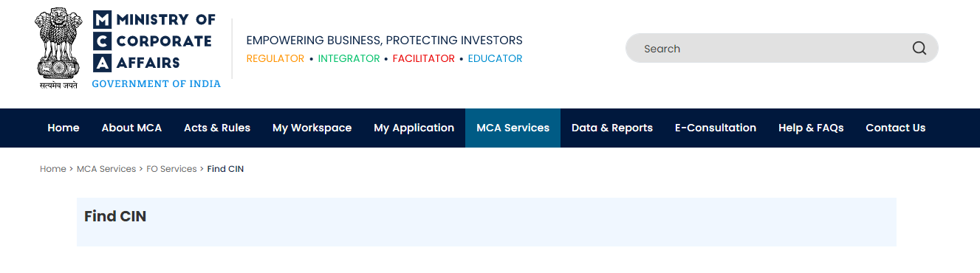The width and height of the screenshot is (980, 273).
Task: Click the search magnifier icon
Action: tap(919, 48)
